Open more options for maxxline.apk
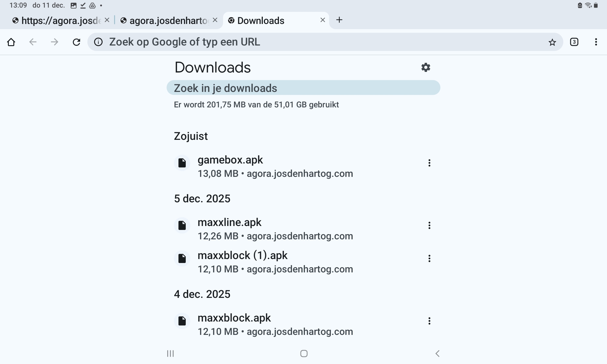This screenshot has height=364, width=607. pyautogui.click(x=429, y=225)
